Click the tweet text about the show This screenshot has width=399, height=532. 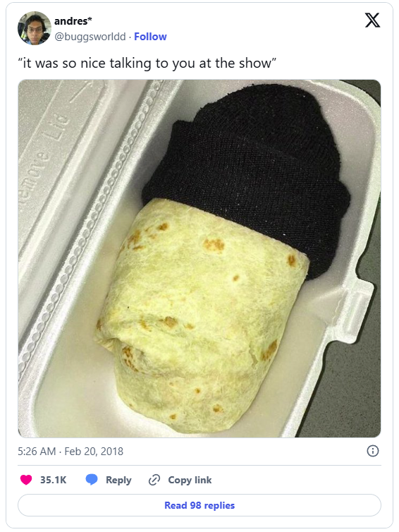coord(147,63)
